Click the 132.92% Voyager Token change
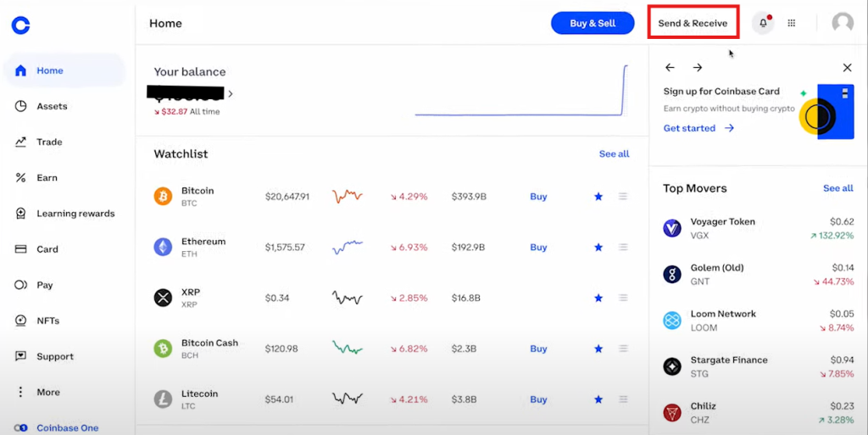The height and width of the screenshot is (435, 868). point(832,235)
